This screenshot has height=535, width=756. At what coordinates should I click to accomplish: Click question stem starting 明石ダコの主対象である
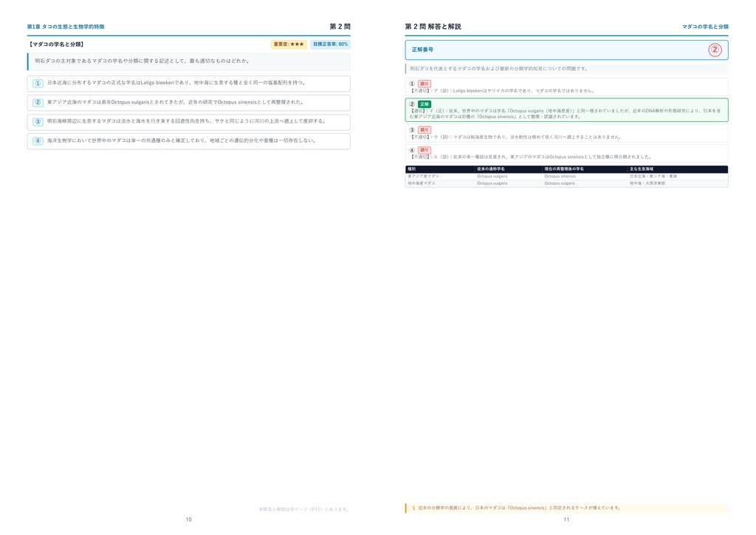[142, 61]
